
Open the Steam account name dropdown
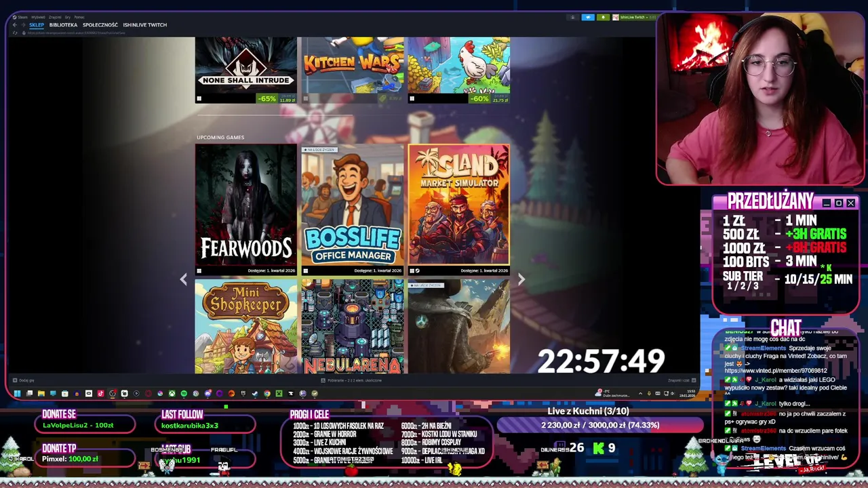[x=634, y=18]
